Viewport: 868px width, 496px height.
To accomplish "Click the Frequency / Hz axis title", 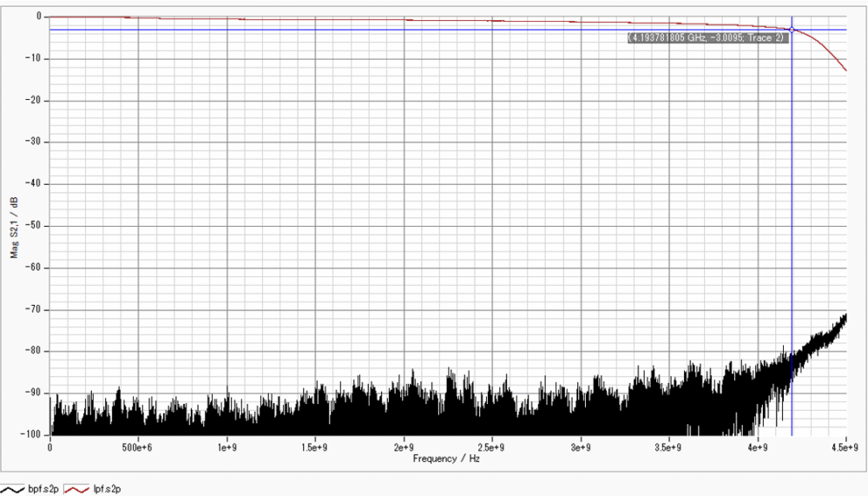I will pyautogui.click(x=446, y=459).
